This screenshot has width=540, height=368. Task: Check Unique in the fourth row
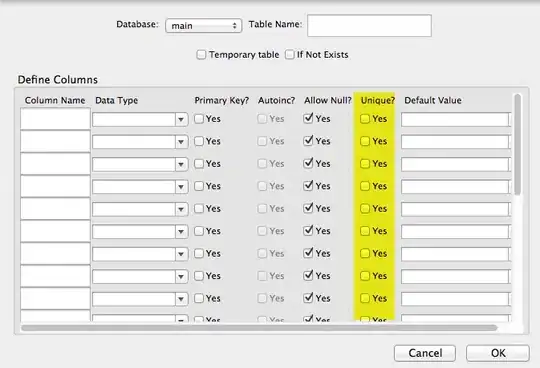click(365, 186)
